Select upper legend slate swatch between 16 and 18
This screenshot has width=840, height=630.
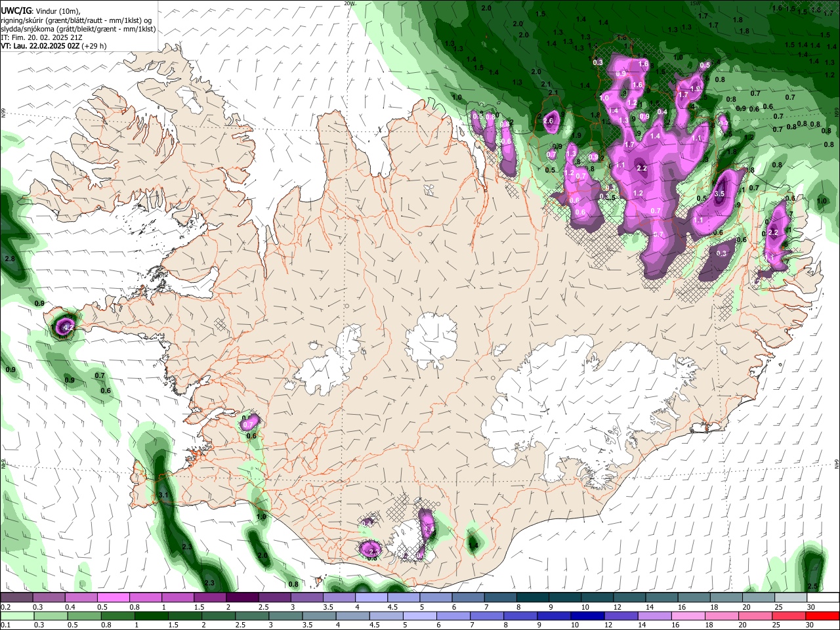point(694,597)
